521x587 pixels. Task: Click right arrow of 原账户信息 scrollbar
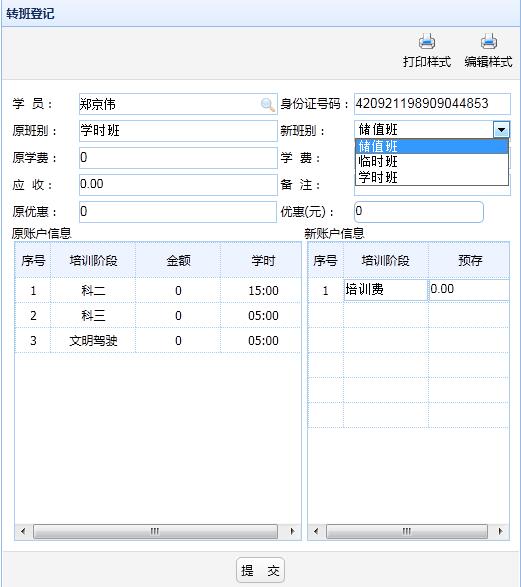[292, 531]
